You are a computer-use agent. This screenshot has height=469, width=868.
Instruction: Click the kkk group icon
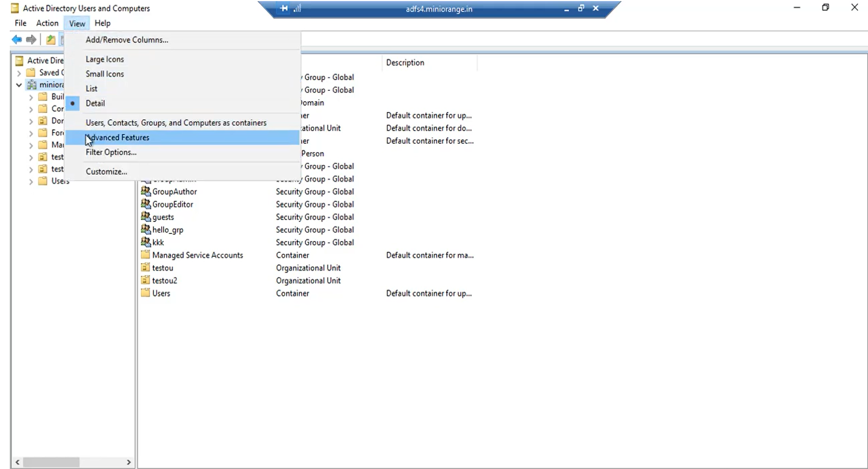pos(145,242)
